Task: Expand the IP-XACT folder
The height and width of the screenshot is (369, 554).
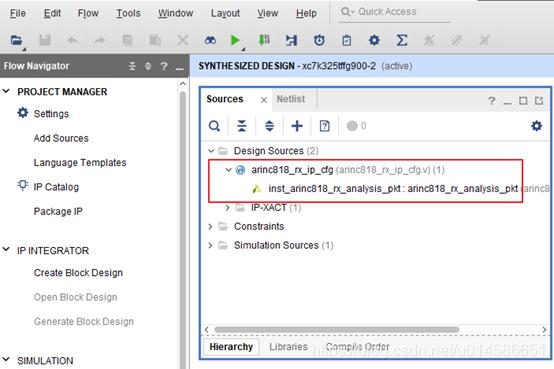Action: 228,207
